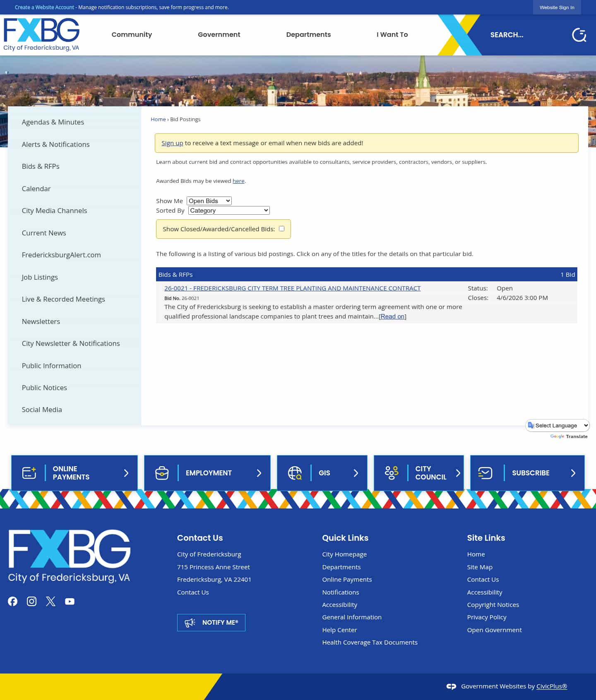
Task: Open the I Want To menu
Action: point(392,35)
